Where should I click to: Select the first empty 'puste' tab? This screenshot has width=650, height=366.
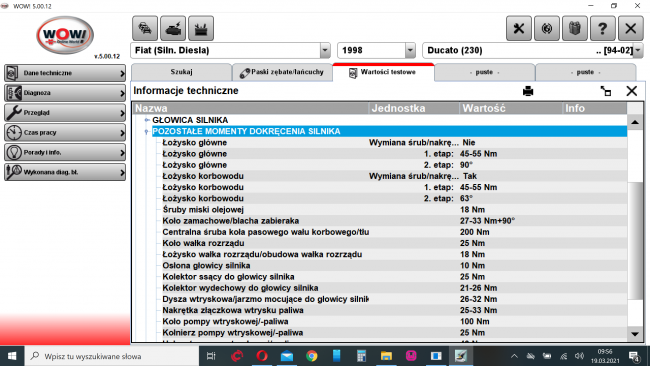pos(484,72)
